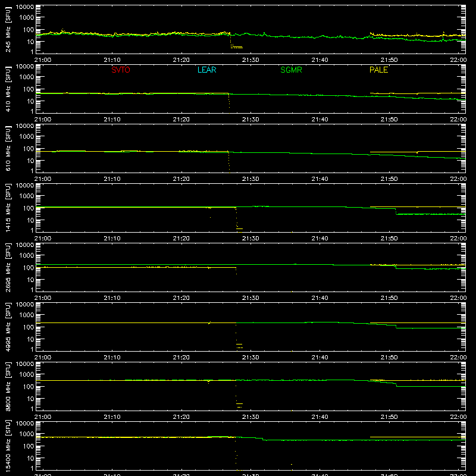
Task: Click the cyan LEAR station label
Action: click(x=206, y=70)
